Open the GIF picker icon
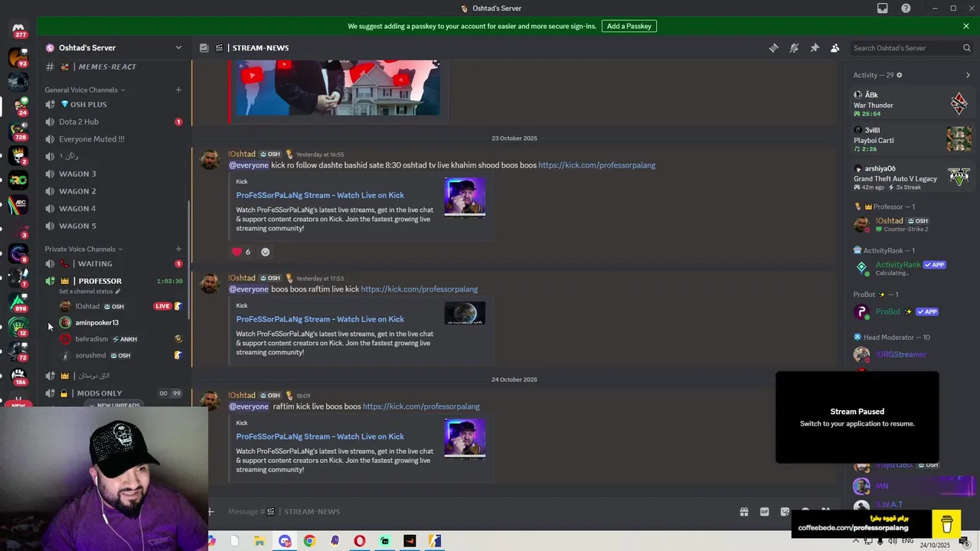The width and height of the screenshot is (980, 551). coord(764,512)
